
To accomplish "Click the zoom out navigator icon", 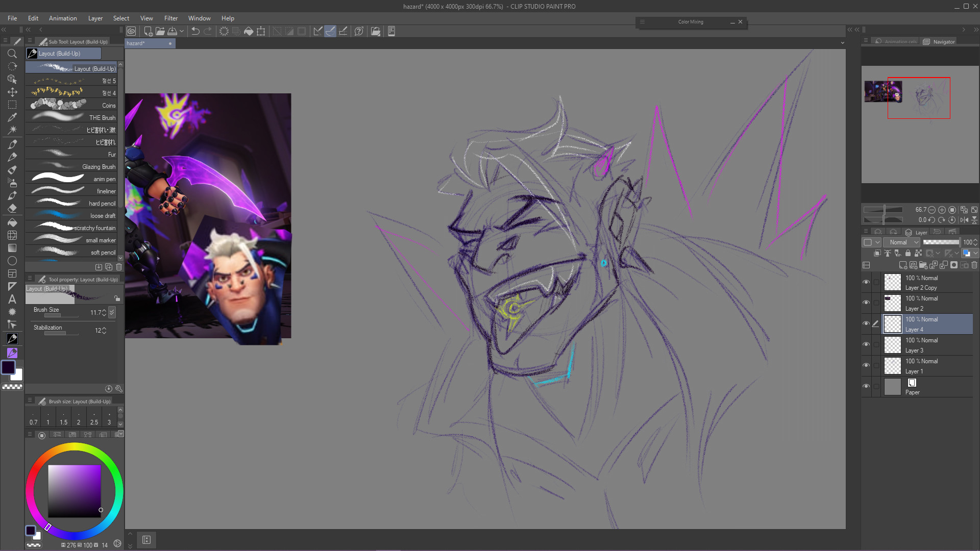I will tap(932, 210).
